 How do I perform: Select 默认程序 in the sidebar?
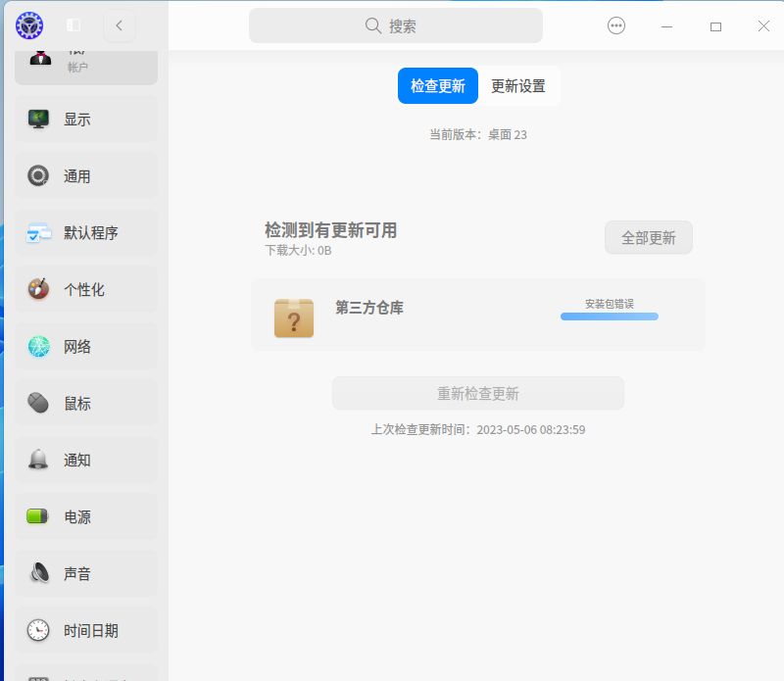[x=85, y=232]
